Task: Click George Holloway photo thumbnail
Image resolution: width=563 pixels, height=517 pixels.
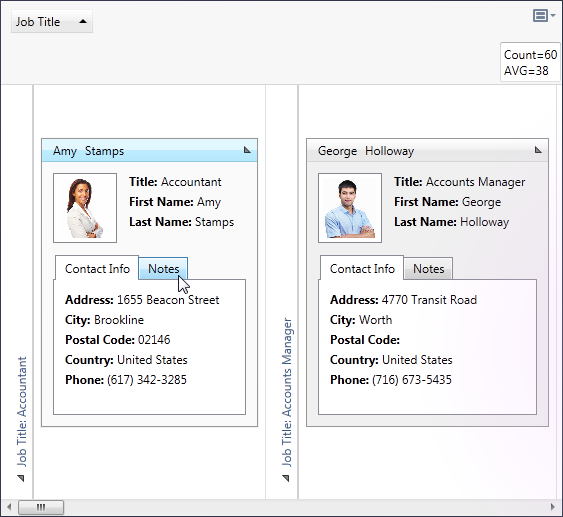Action: point(350,208)
